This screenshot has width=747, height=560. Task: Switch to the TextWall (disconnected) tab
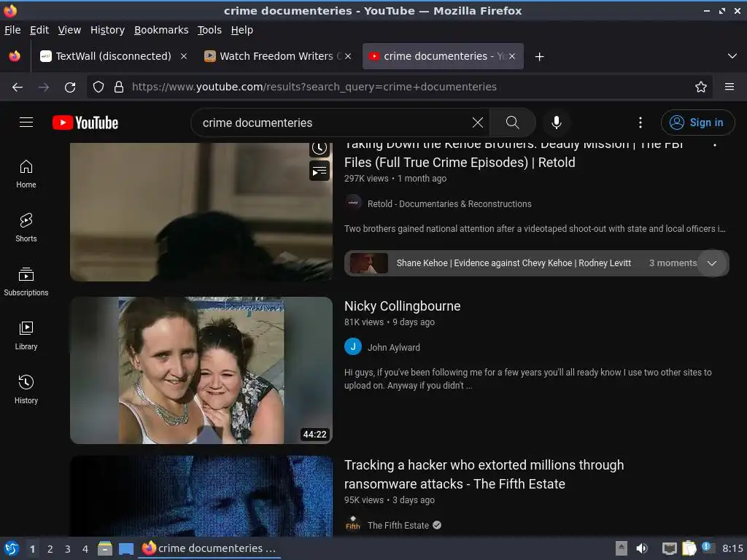(113, 56)
